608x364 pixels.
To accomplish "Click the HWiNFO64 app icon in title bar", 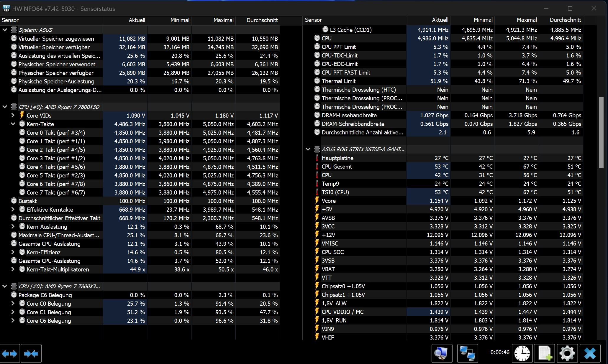I will [x=6, y=9].
